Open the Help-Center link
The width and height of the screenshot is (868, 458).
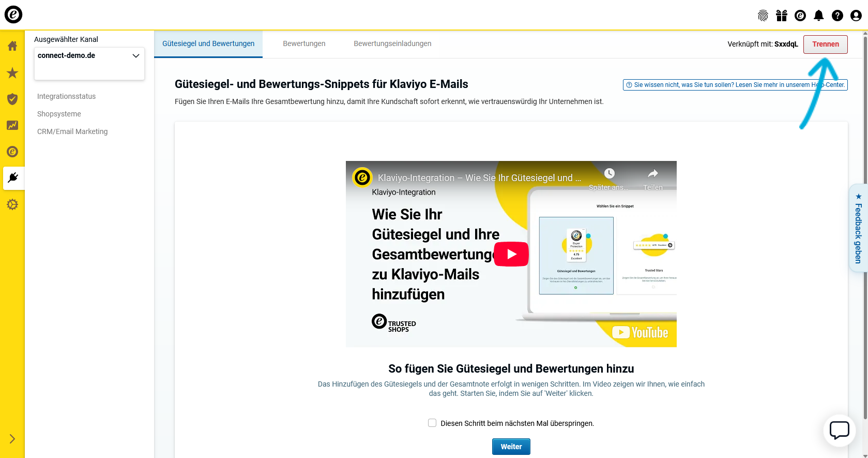point(735,85)
